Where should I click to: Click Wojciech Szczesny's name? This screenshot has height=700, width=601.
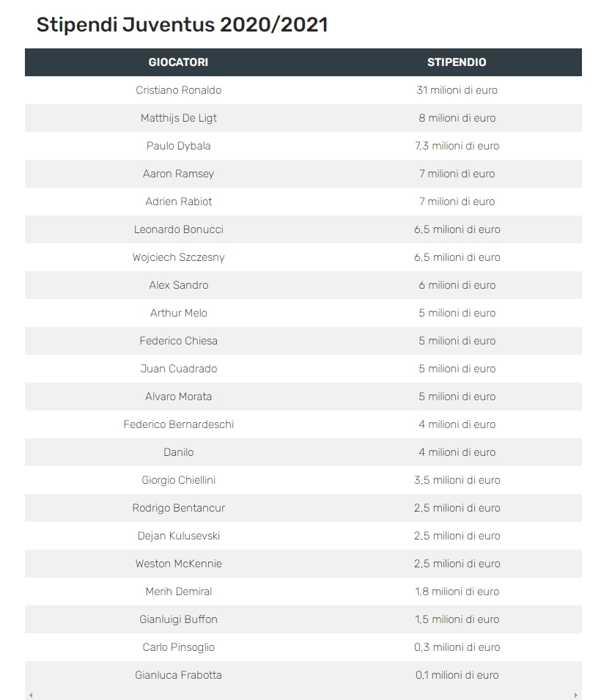point(178,257)
